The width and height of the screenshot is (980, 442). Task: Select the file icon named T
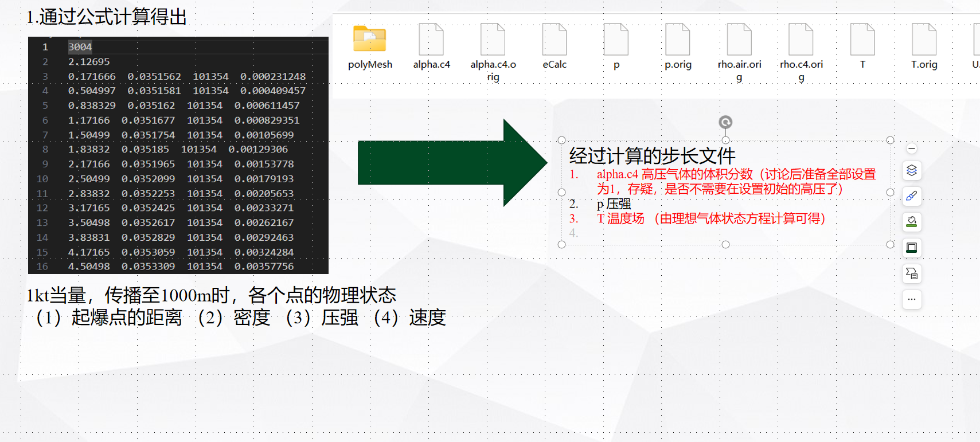862,39
